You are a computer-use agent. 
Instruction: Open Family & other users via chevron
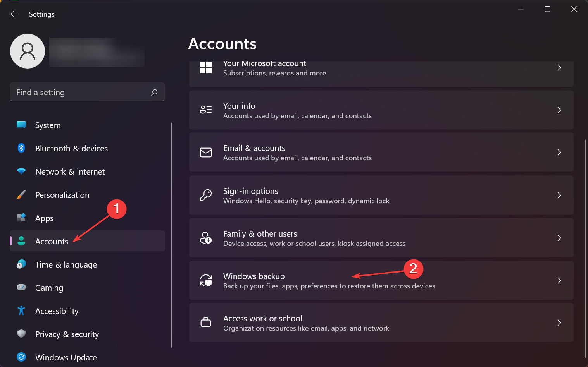click(559, 238)
